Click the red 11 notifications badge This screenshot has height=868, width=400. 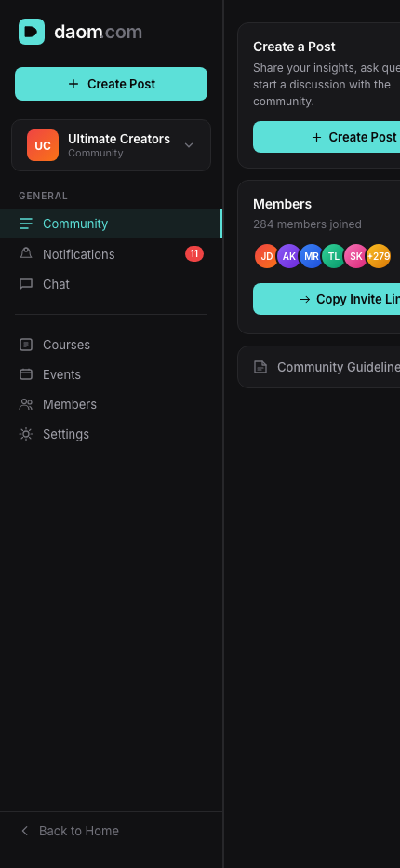194,254
